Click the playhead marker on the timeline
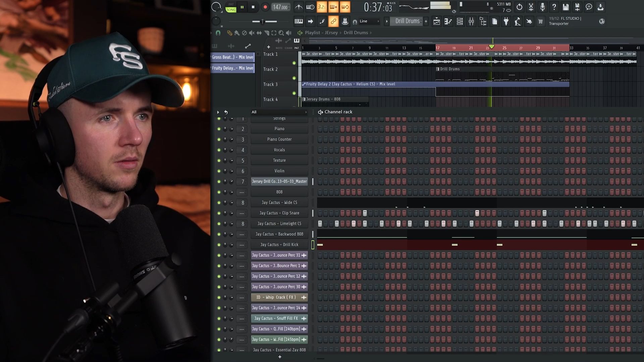644x362 pixels. coord(491,47)
